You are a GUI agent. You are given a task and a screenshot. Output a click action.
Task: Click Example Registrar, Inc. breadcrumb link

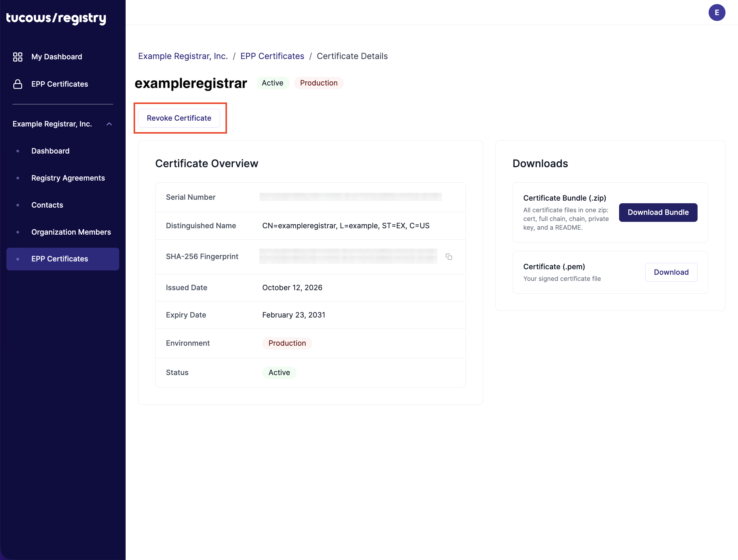click(183, 56)
